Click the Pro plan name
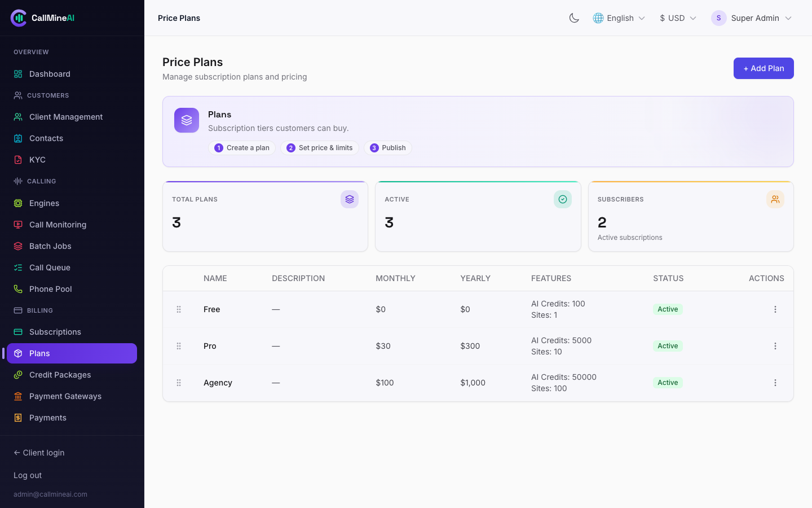 210,346
